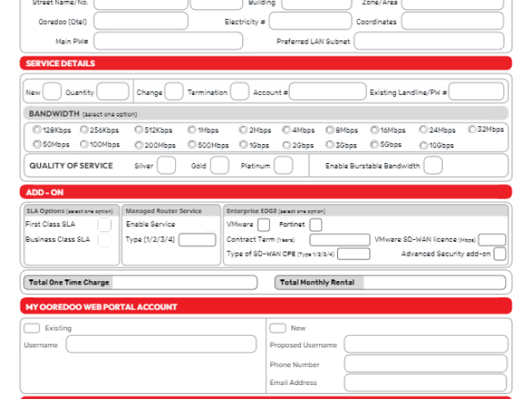Screen dimensions: 532x399
Task: Click the Phone Number field
Action: tap(426, 364)
